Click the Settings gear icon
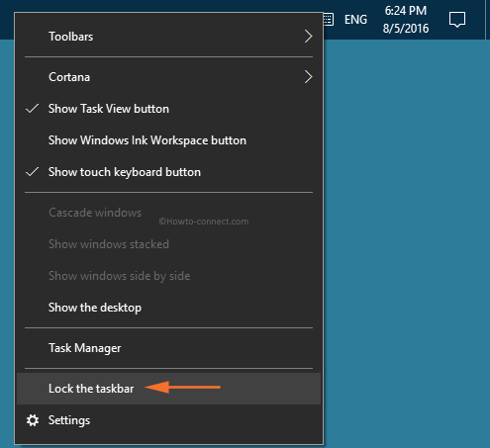The height and width of the screenshot is (448, 490). tap(33, 420)
